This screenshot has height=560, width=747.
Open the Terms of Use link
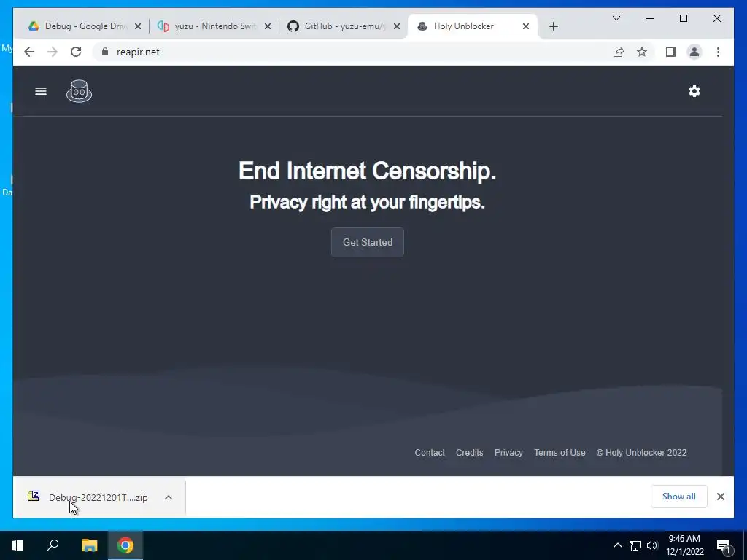(x=560, y=452)
